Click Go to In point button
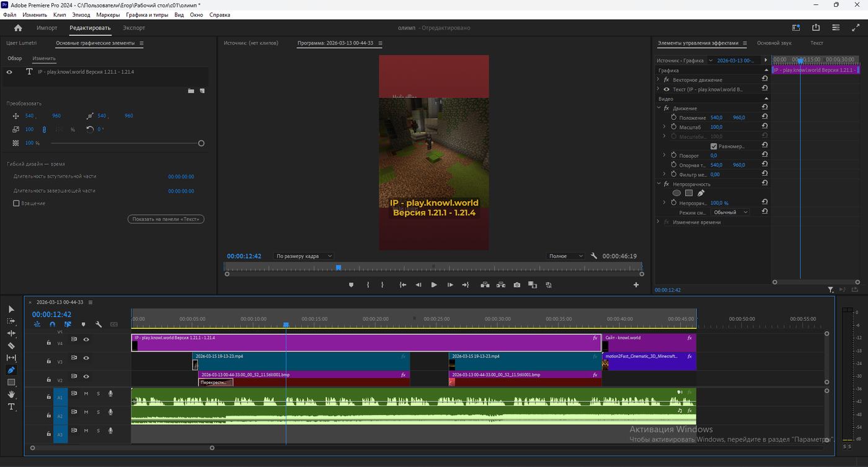868x467 pixels. pos(403,285)
